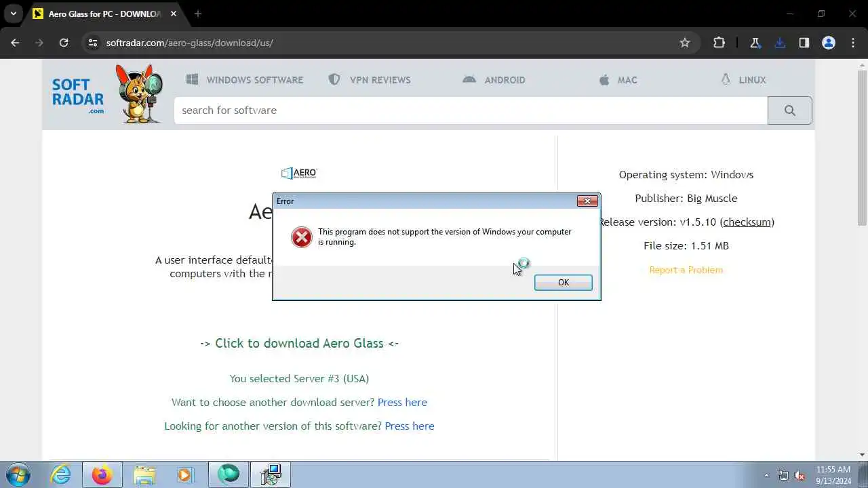Show Chrome downloads
The image size is (868, 488).
point(779,43)
